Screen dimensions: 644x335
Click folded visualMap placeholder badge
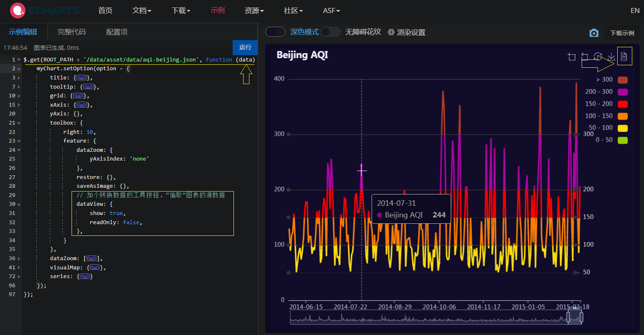coord(95,268)
